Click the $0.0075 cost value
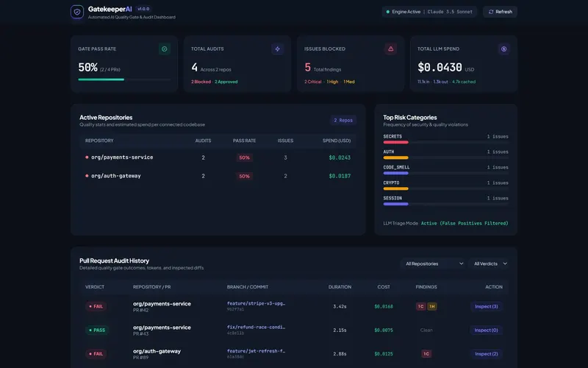Screen dimensions: 588x368 (x=384, y=330)
